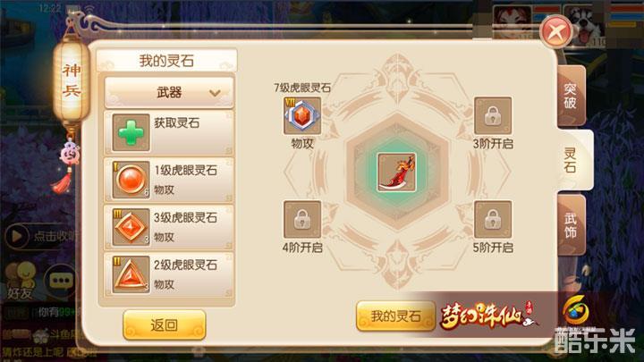Select the 1级虎眼灵石 round gem icon

131,181
